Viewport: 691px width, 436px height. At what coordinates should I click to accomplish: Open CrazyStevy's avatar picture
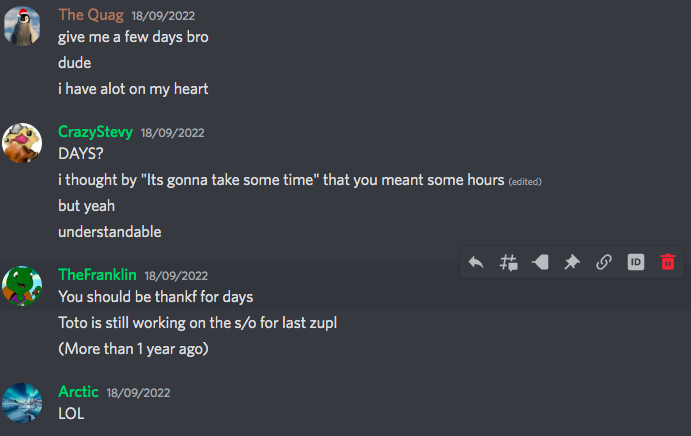[22, 143]
